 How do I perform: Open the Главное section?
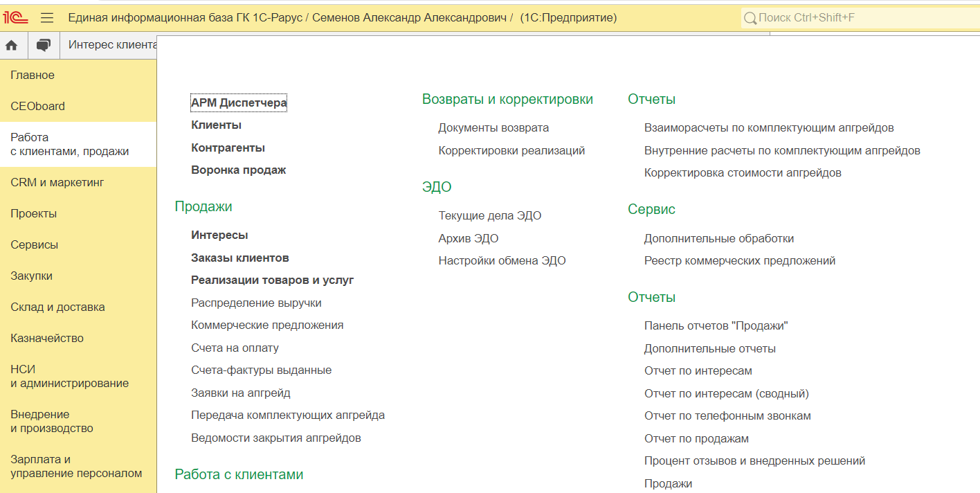(78, 75)
